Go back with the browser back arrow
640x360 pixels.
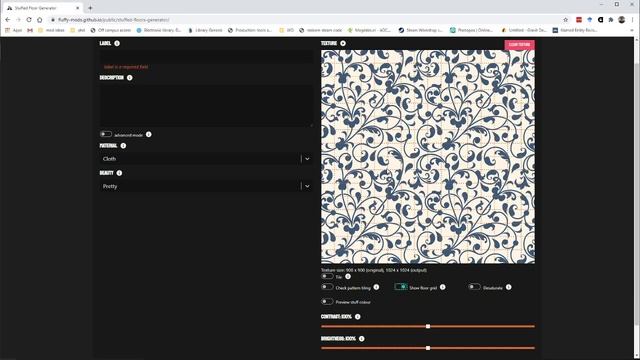point(8,20)
